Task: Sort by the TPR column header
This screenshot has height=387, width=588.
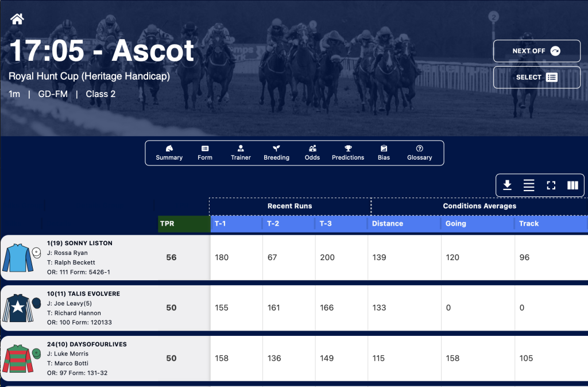Action: click(x=184, y=223)
